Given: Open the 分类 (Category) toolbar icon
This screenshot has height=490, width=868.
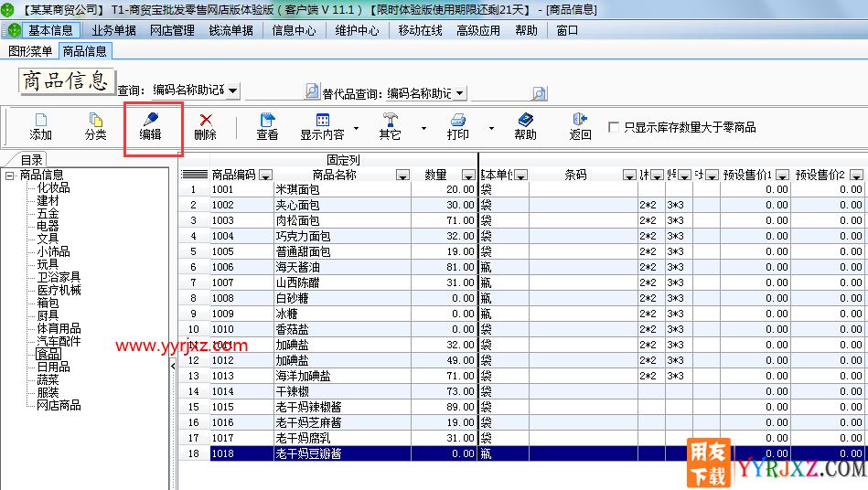Looking at the screenshot, I should 95,120.
